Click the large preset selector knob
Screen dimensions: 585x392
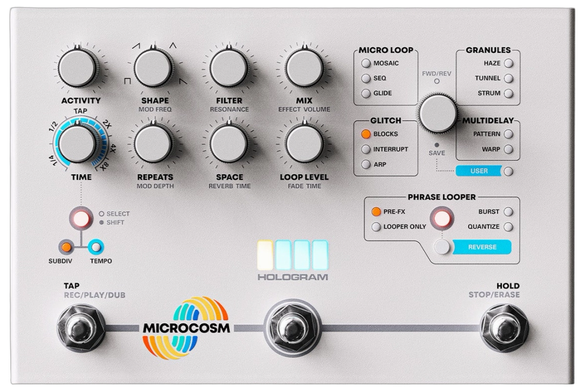click(x=438, y=114)
